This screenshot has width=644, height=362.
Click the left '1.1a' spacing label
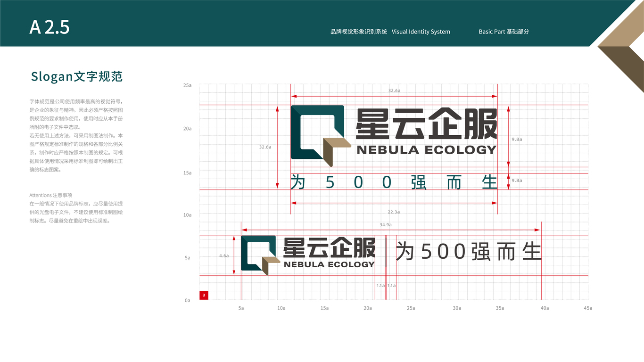coord(380,286)
